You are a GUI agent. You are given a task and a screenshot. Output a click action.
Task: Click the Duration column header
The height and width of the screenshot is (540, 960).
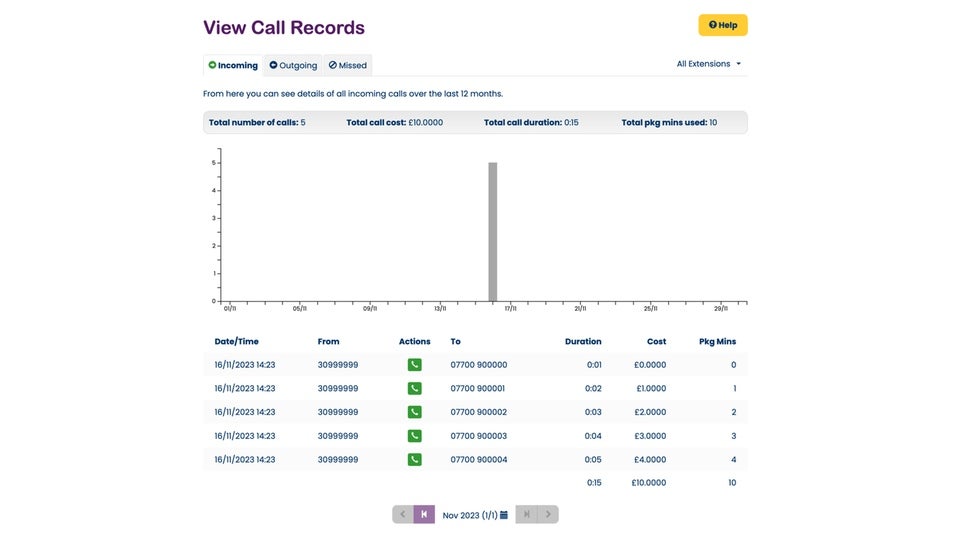pyautogui.click(x=583, y=342)
